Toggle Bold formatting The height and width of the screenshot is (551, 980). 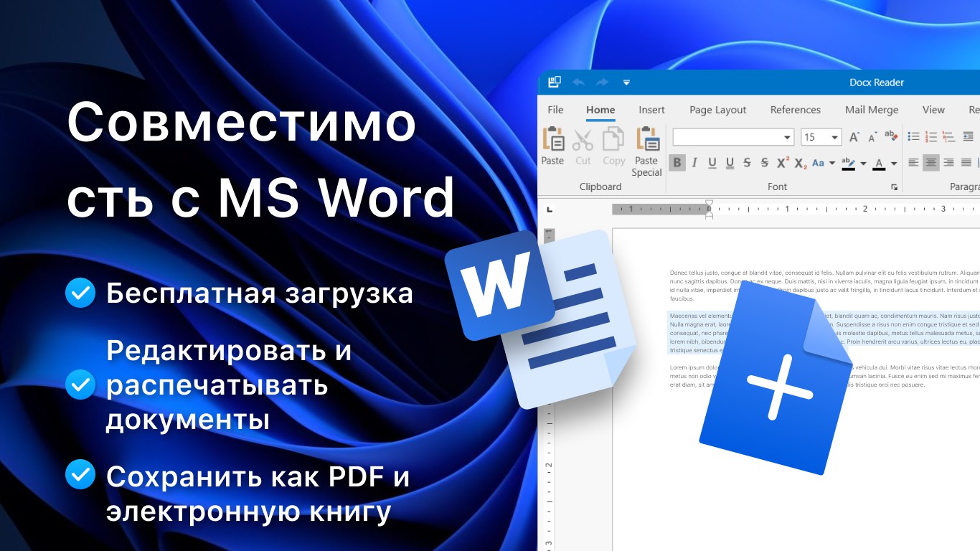tap(677, 163)
